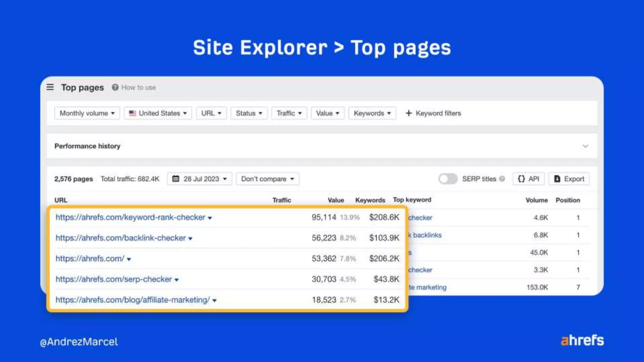Click the SERP titles info icon
Viewport: 644px width, 362px height.
pyautogui.click(x=502, y=179)
